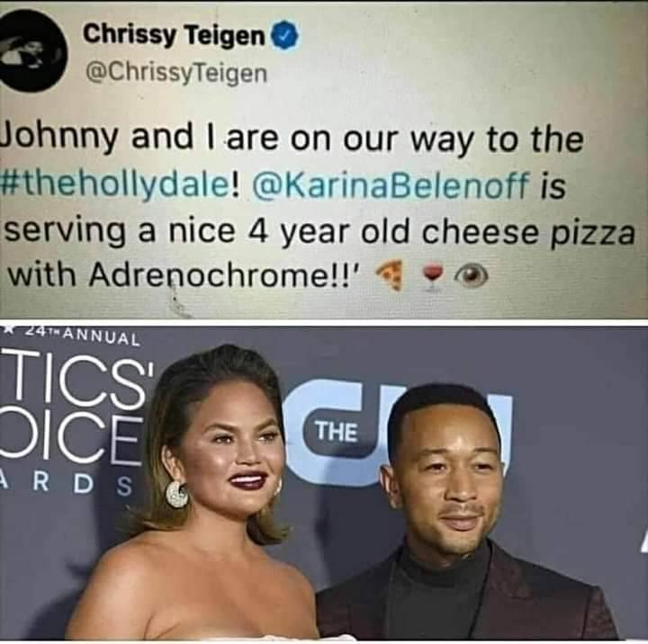Screen dimensions: 648x644
Task: Open the @ChrissyTeigen handle
Action: coord(176,73)
